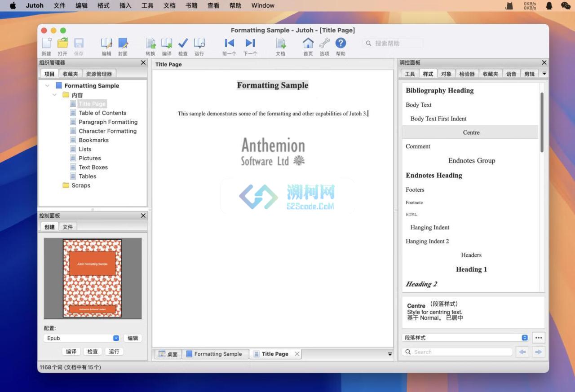Click the search forward arrow button
Viewport: 575px width, 392px height.
coord(538,352)
